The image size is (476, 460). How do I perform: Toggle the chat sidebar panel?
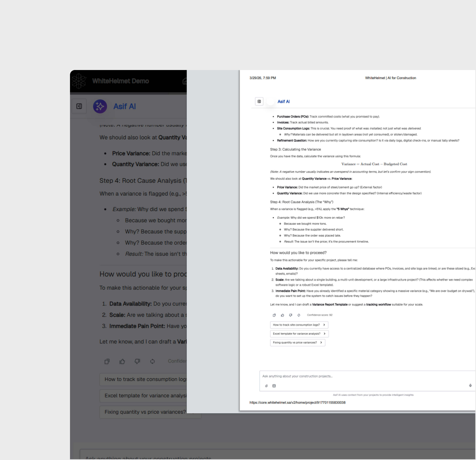click(79, 106)
